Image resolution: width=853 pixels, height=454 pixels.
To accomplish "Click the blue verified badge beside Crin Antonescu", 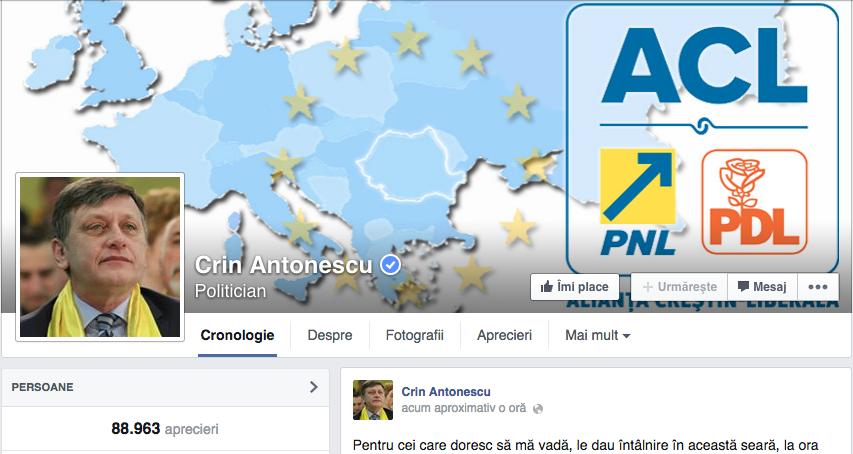I will (x=391, y=265).
